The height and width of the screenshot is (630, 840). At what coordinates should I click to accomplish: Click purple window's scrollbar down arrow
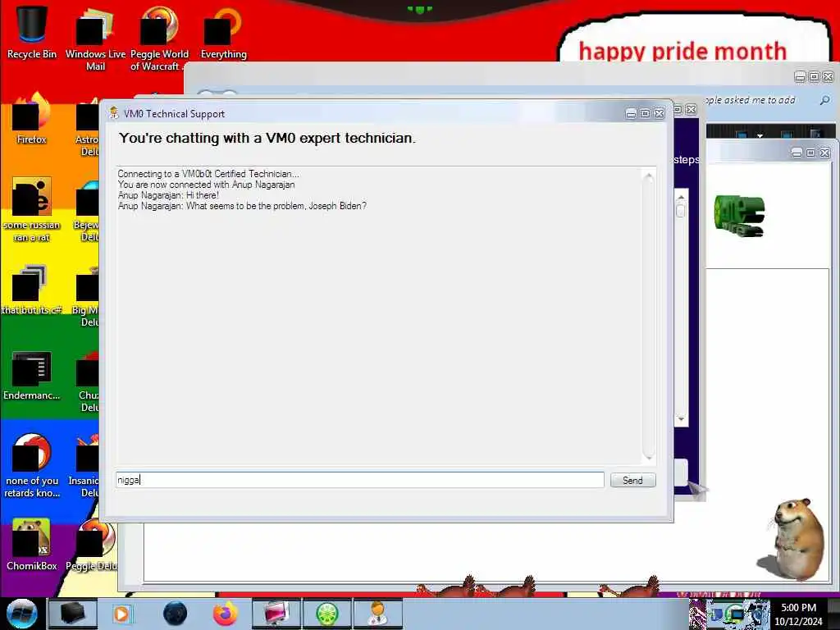coord(681,418)
